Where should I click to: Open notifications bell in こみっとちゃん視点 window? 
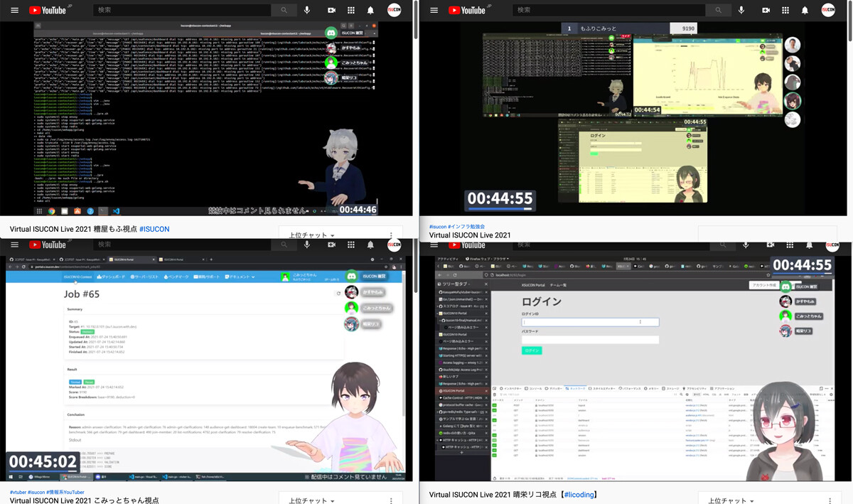[370, 245]
